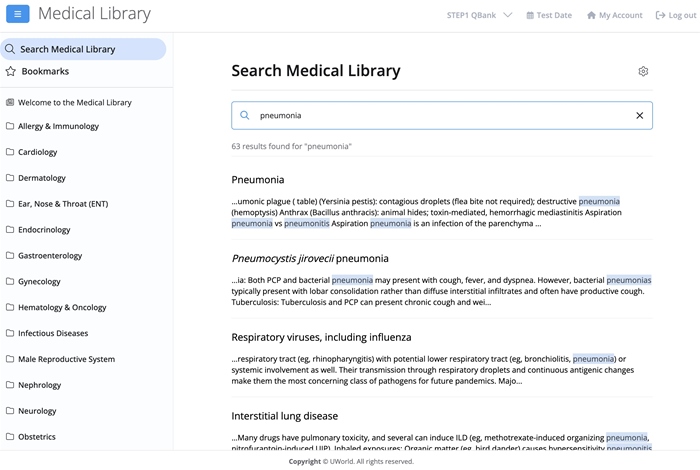This screenshot has width=700, height=470.
Task: Open the Pneumonia search result
Action: 258,180
